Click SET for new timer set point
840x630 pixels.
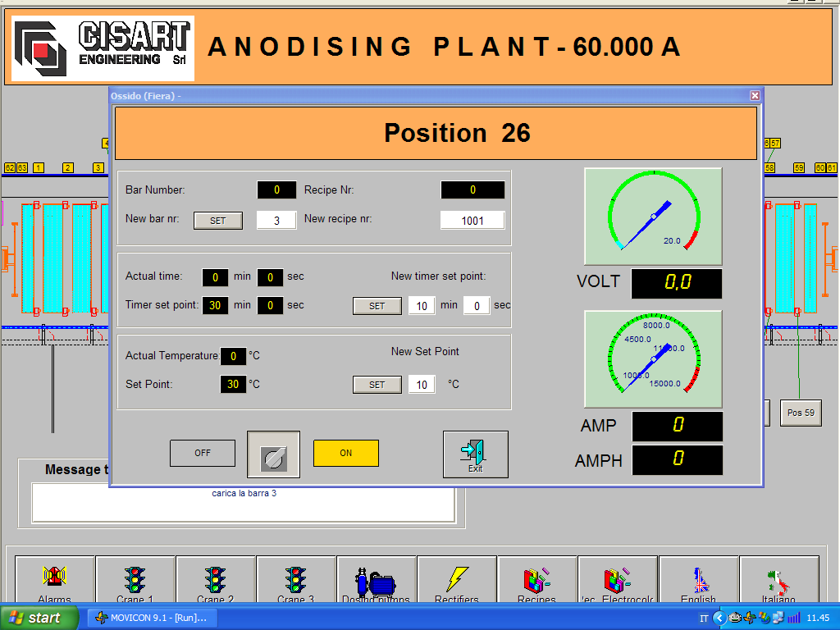[377, 306]
